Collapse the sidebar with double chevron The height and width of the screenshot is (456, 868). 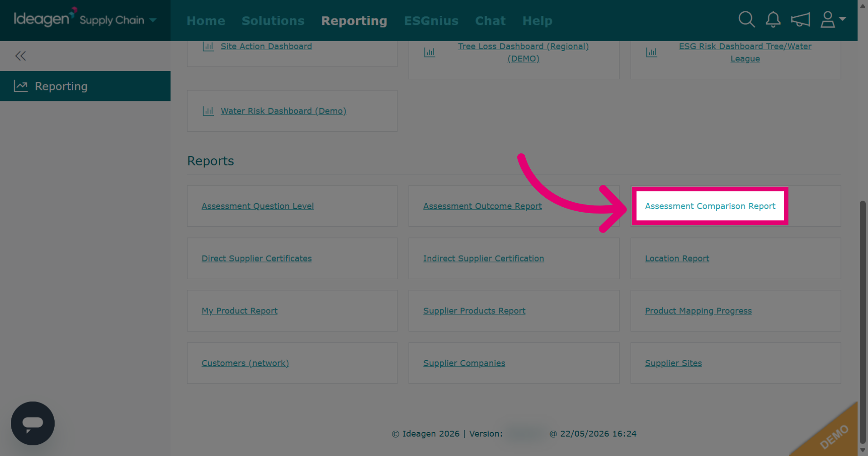pyautogui.click(x=20, y=56)
